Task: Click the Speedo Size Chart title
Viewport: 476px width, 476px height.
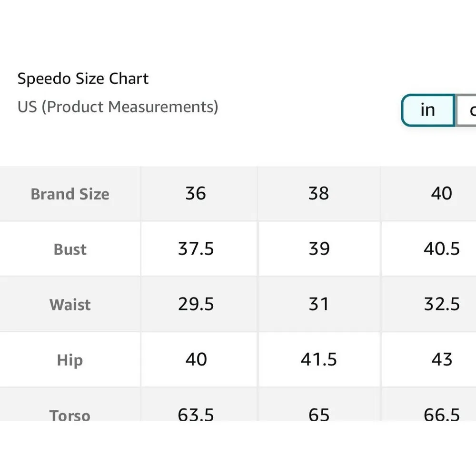Action: [x=83, y=79]
